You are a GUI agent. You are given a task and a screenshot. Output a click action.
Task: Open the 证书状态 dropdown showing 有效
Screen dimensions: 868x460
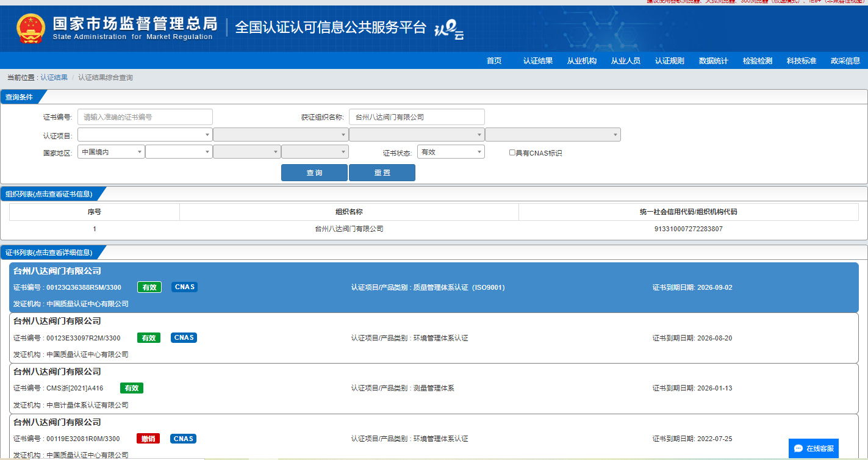coord(451,152)
